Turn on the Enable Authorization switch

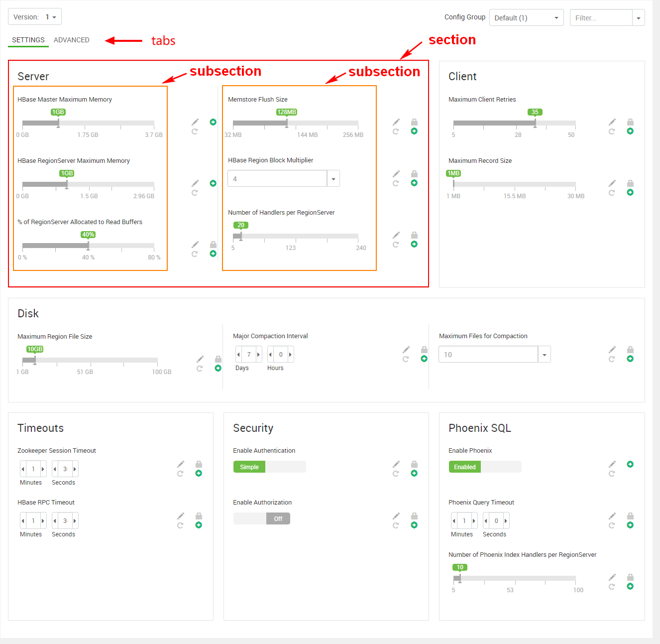[262, 518]
